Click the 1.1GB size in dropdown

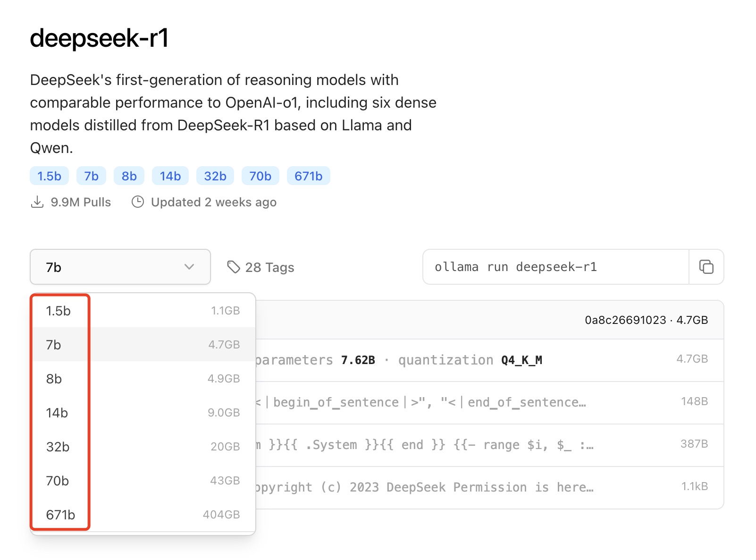(226, 311)
